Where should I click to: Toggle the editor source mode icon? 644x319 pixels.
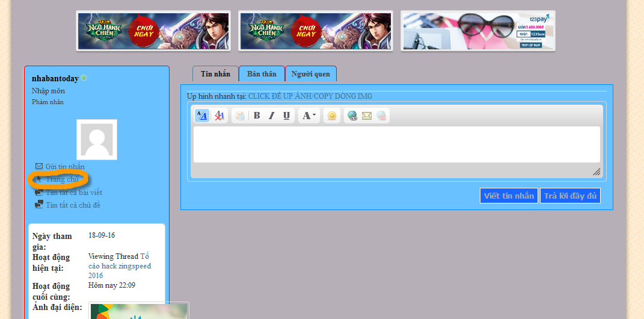[201, 116]
